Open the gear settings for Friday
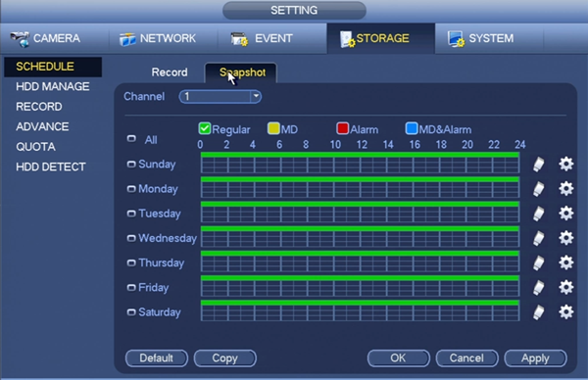This screenshot has width=588, height=380. point(565,287)
